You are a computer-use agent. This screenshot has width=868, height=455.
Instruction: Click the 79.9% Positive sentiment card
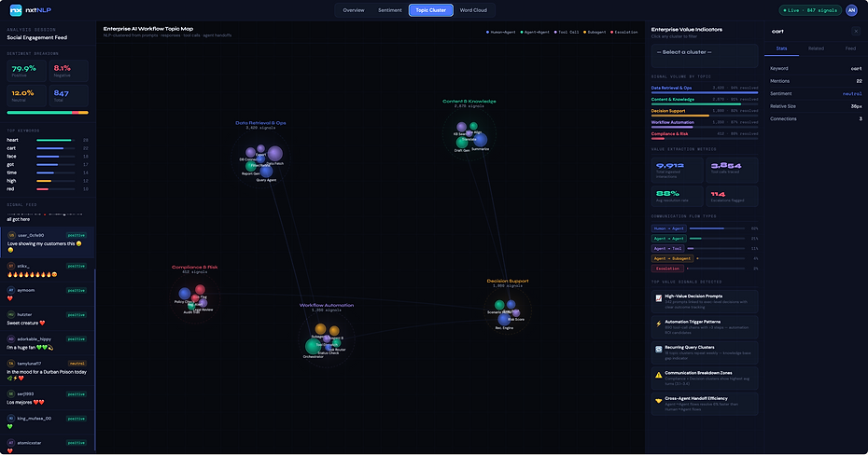click(x=26, y=71)
